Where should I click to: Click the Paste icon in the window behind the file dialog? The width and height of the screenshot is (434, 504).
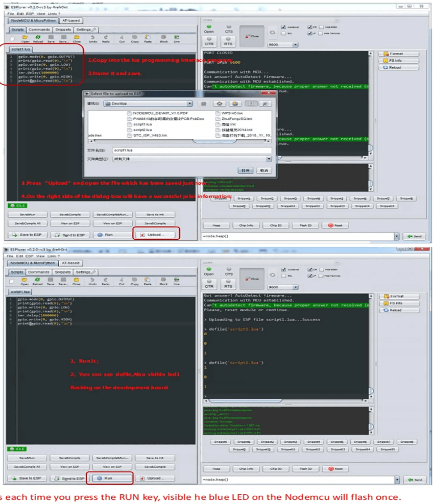pos(148,37)
